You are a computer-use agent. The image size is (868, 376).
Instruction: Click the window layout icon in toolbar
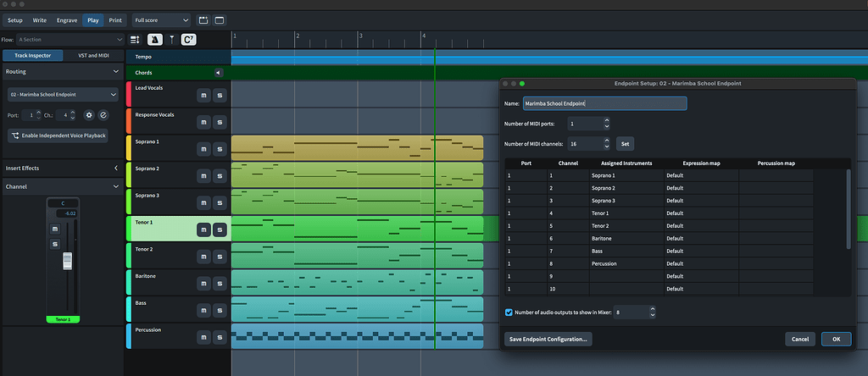click(220, 19)
